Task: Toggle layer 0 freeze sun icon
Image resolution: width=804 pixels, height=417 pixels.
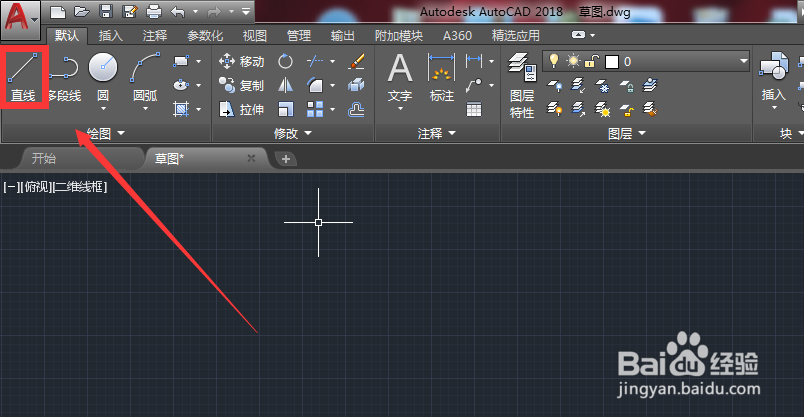Action: click(573, 62)
